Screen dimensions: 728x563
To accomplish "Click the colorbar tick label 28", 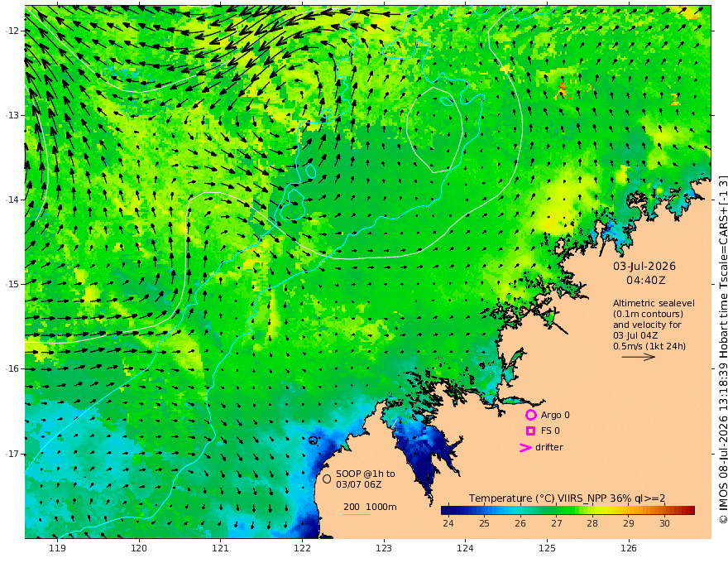I will point(592,523).
